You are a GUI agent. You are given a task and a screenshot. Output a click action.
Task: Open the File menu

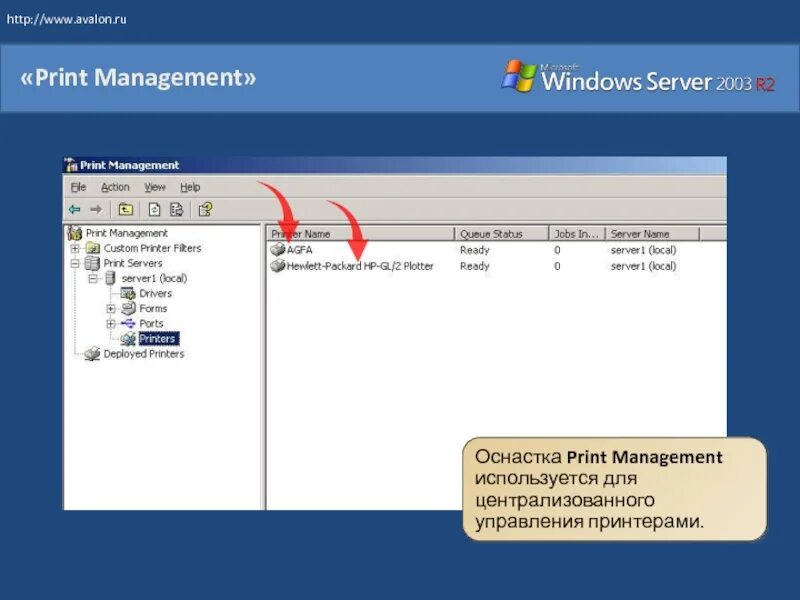78,187
